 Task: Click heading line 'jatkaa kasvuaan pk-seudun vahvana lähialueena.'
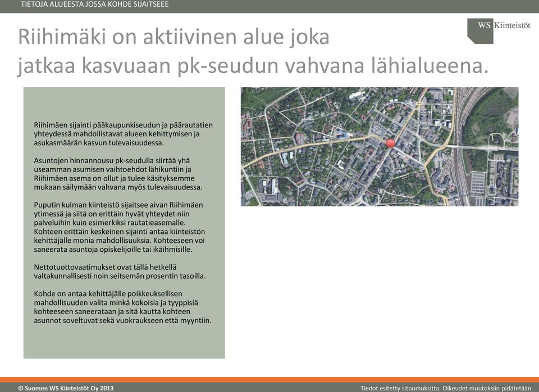253,66
